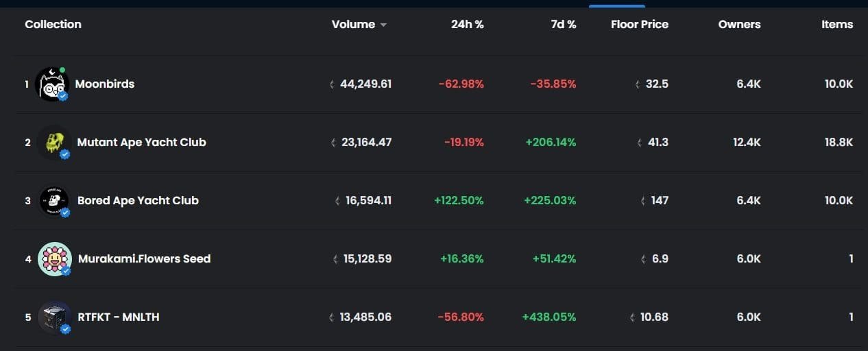This screenshot has height=351, width=868.
Task: Click the RTFKT - MNLTH cube avatar
Action: coord(54,317)
